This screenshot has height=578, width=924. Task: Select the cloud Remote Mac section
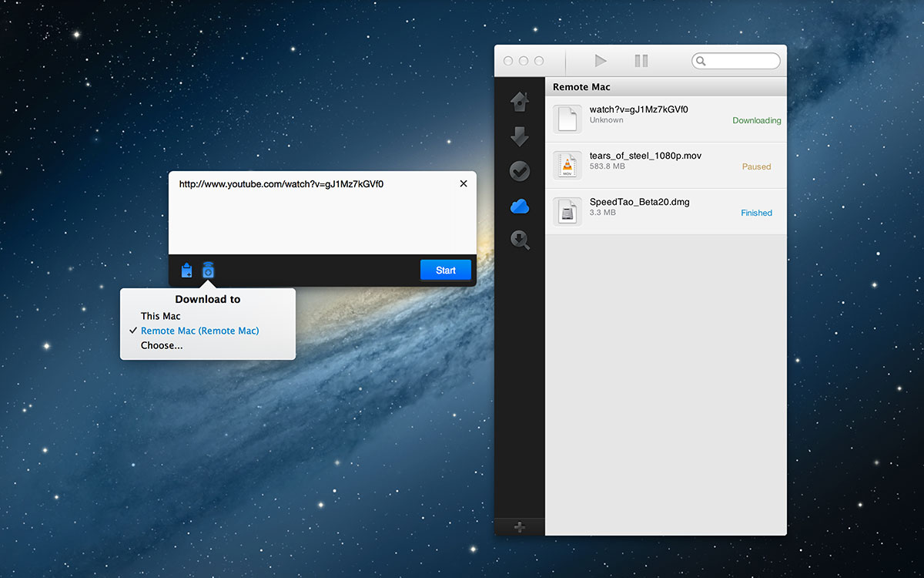point(520,206)
